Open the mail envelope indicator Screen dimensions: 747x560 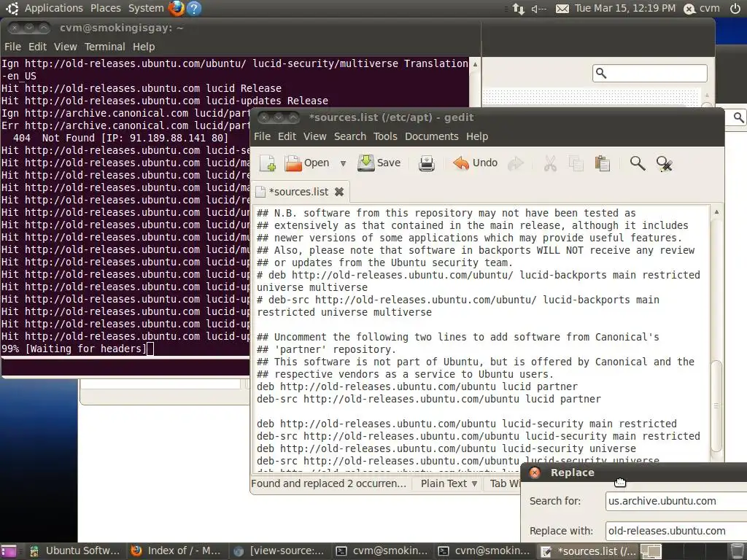(x=562, y=8)
